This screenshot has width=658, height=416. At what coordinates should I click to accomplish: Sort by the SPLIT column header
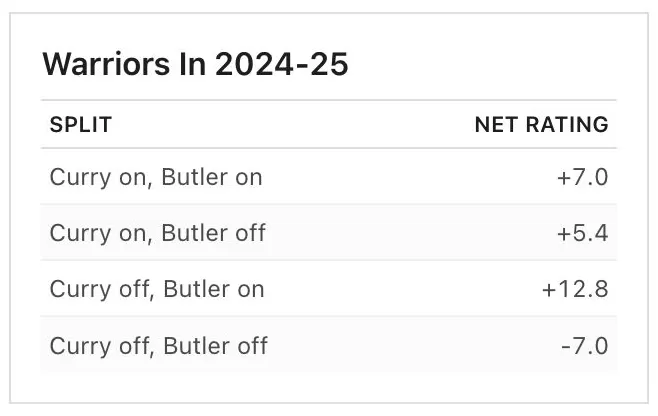(81, 125)
